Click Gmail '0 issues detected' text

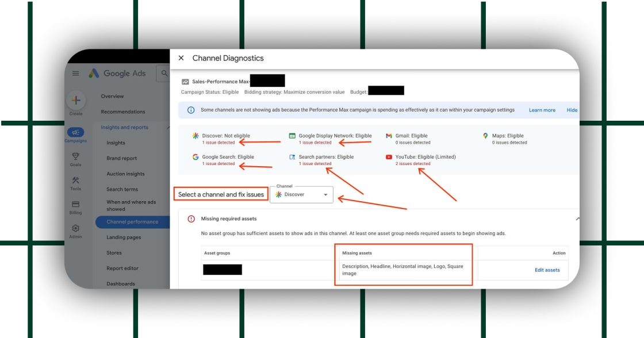click(x=413, y=143)
